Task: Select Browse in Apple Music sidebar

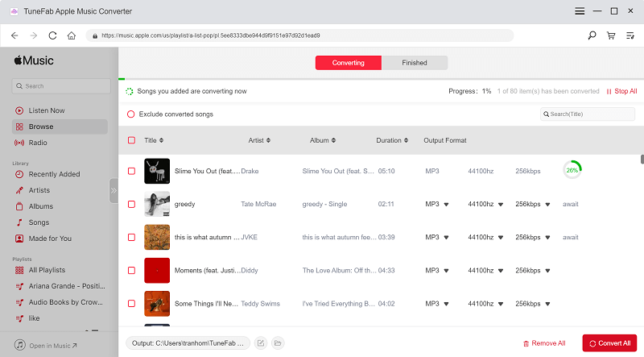Action: pos(41,127)
